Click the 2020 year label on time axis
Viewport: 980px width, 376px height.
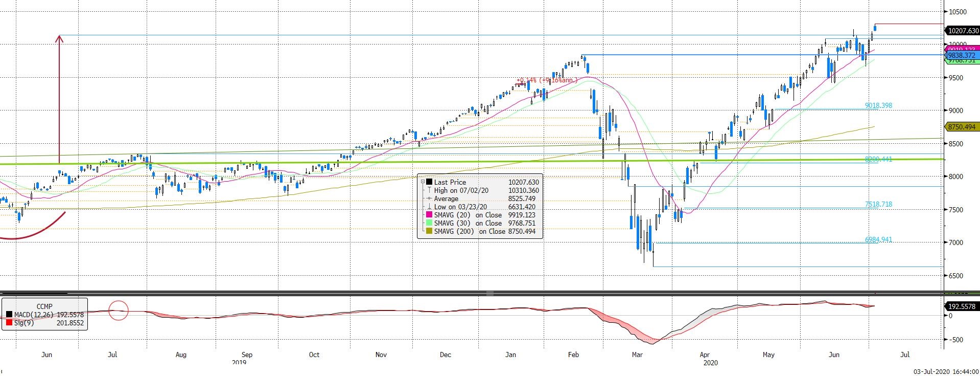[x=710, y=362]
